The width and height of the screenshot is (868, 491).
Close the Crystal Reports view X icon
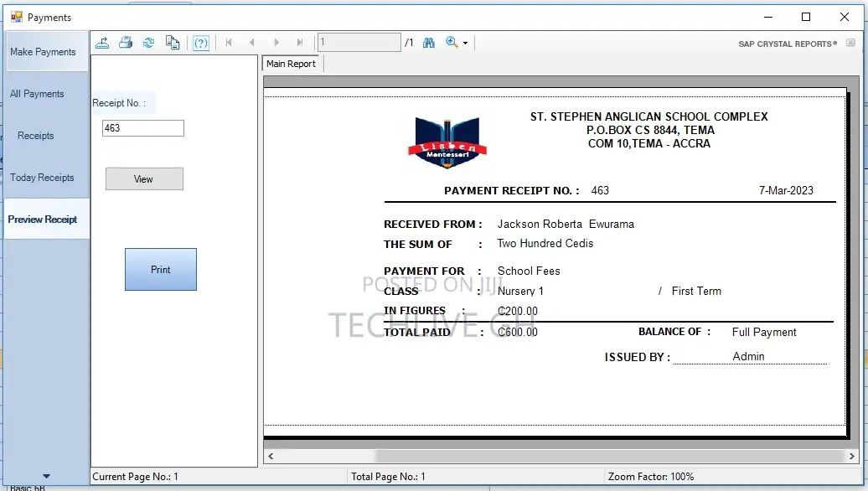[x=851, y=43]
